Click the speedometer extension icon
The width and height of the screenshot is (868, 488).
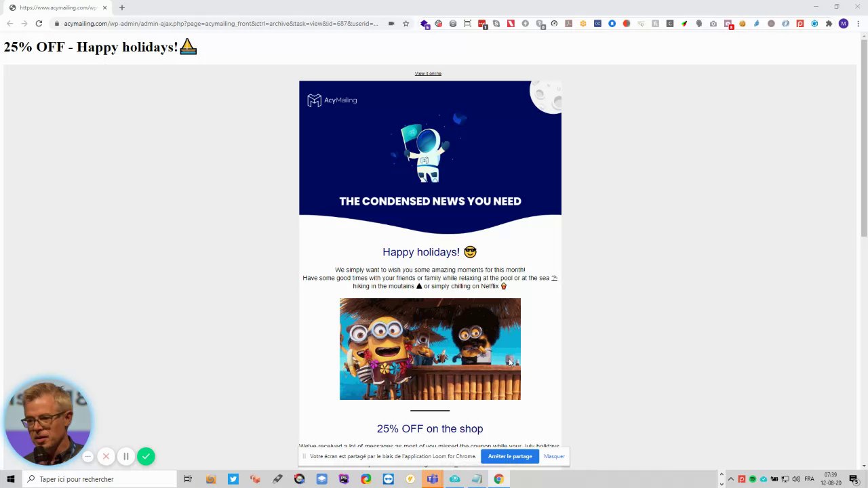[554, 24]
